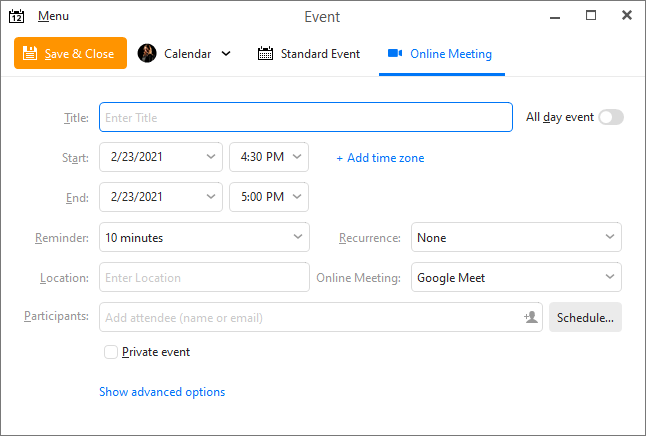The width and height of the screenshot is (646, 436).
Task: Click the calendar app icon in title bar
Action: pos(16,16)
